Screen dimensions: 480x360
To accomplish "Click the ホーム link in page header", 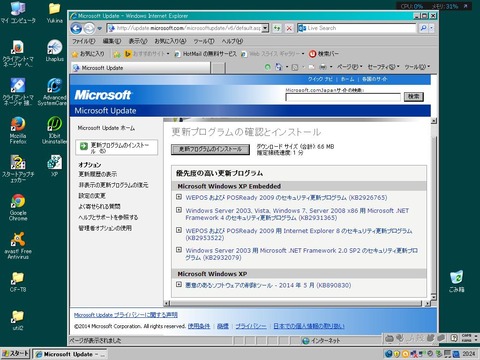I will [x=347, y=79].
